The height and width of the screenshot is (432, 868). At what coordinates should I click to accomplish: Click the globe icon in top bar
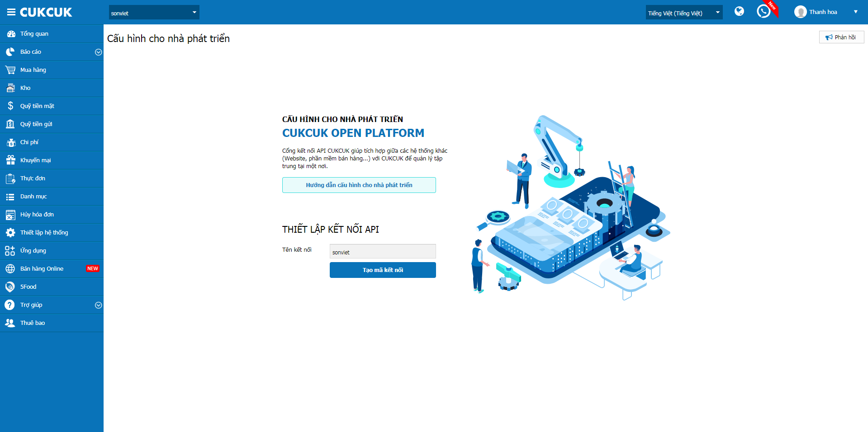click(739, 11)
